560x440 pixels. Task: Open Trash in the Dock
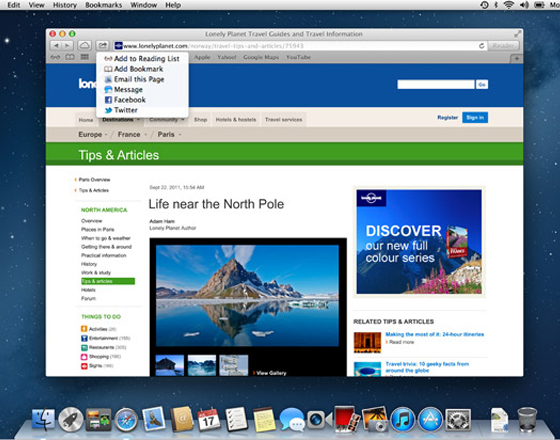527,419
